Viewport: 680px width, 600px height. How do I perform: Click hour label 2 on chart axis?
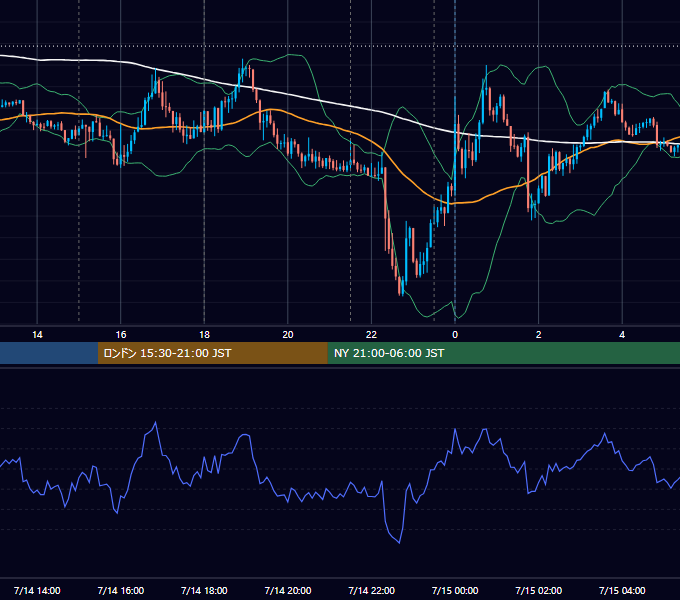[x=538, y=334]
